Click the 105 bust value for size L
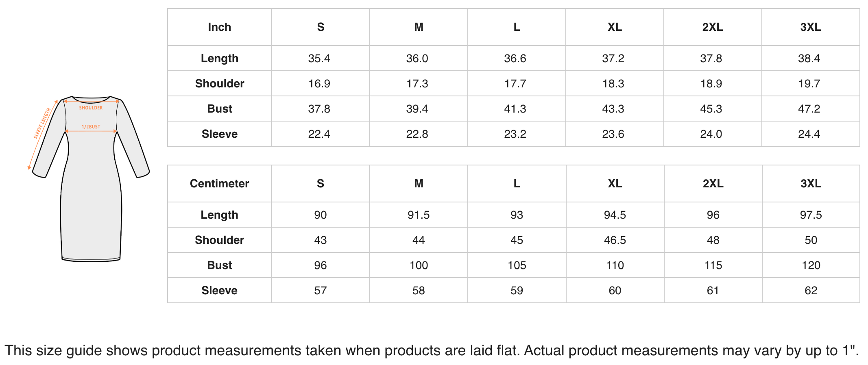The height and width of the screenshot is (365, 868). click(x=517, y=265)
